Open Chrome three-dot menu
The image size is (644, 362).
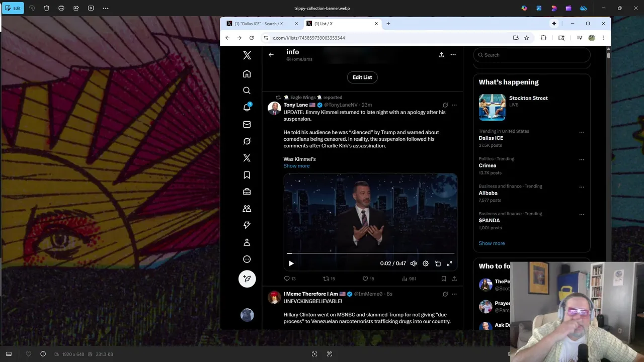coord(603,38)
